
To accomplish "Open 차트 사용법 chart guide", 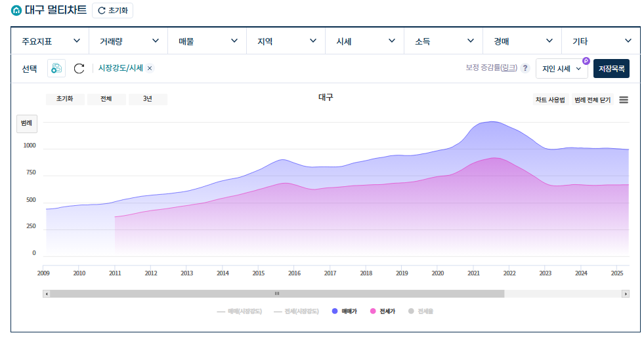I will click(550, 100).
